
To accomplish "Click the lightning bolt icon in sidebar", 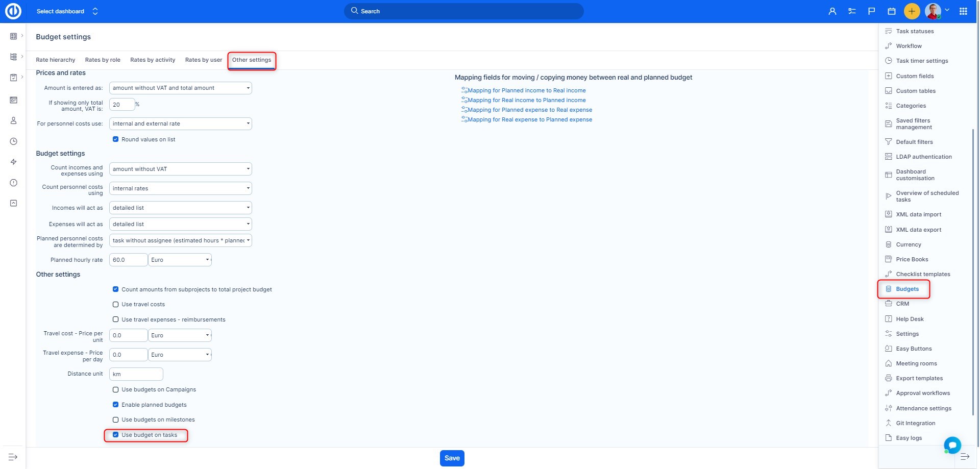I will (14, 162).
